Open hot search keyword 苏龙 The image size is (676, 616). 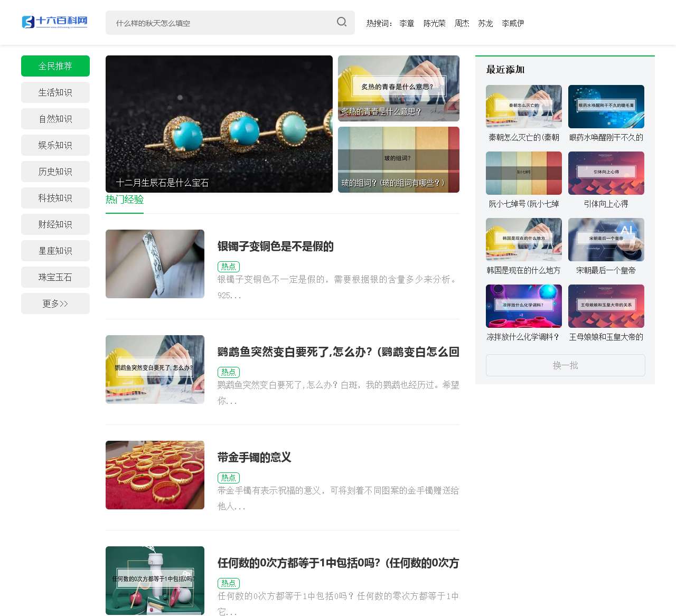pyautogui.click(x=484, y=23)
